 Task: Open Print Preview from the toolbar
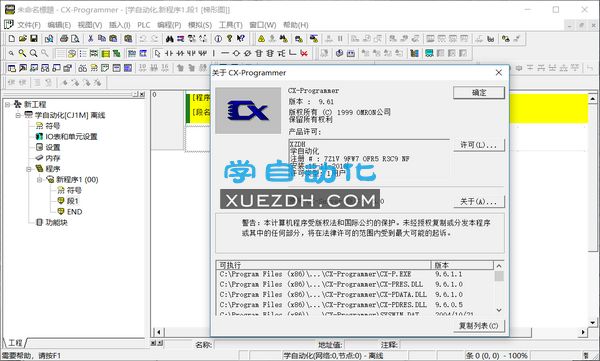click(75, 39)
